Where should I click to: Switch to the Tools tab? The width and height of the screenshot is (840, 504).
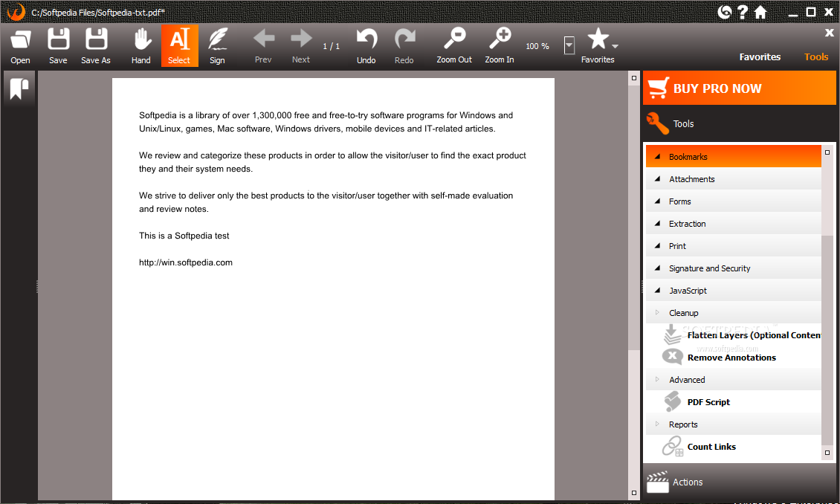tap(816, 56)
